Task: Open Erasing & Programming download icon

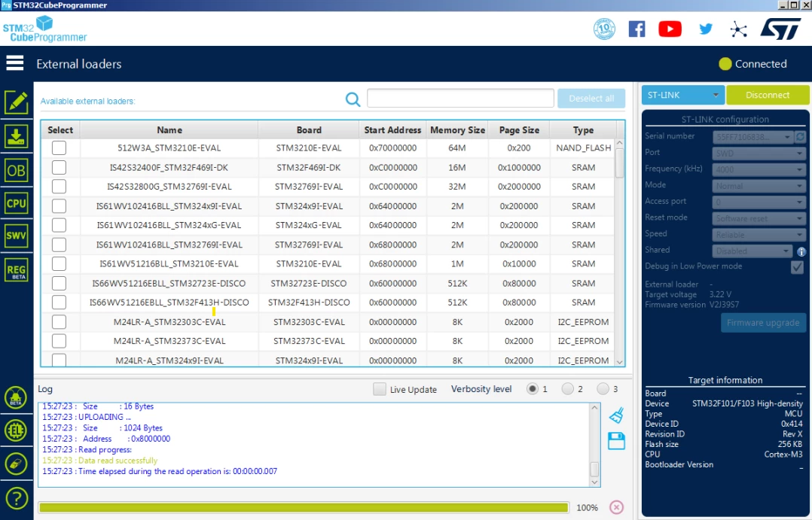Action: point(16,137)
